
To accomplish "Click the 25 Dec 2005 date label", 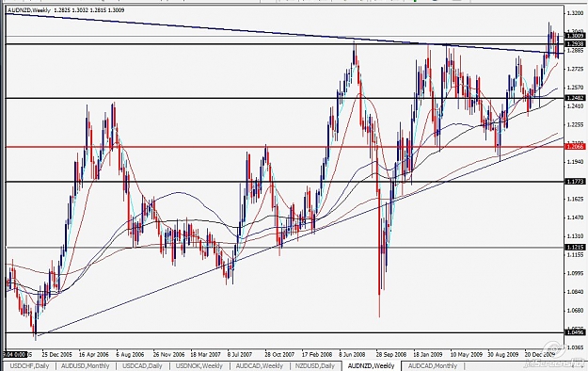I will pyautogui.click(x=56, y=354).
